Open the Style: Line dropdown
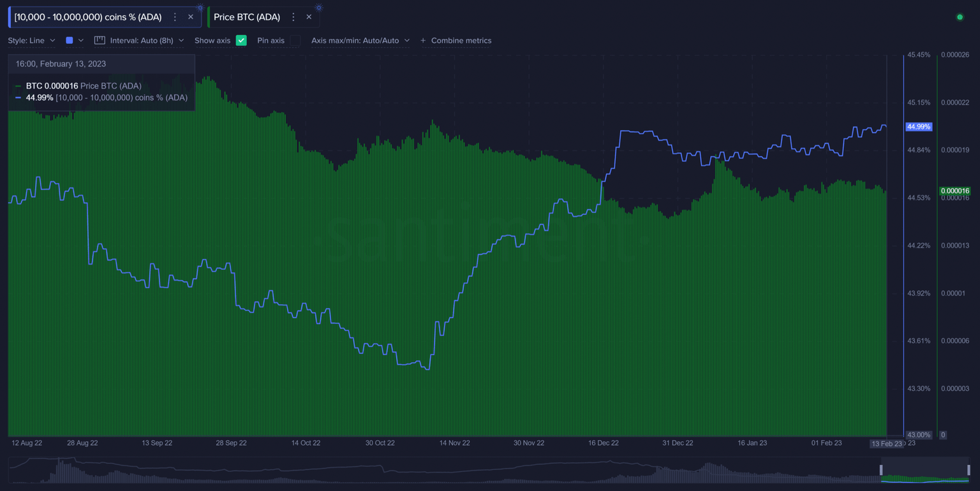This screenshot has height=491, width=980. [x=31, y=40]
